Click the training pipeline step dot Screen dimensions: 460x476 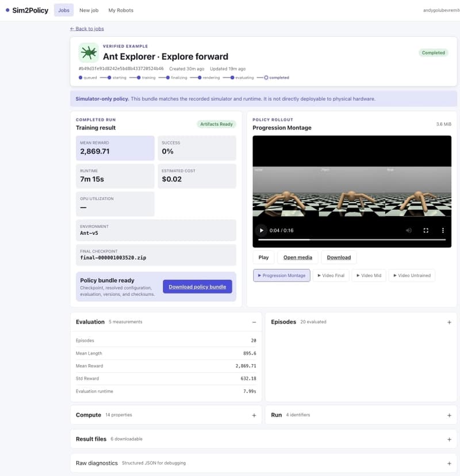(x=139, y=77)
